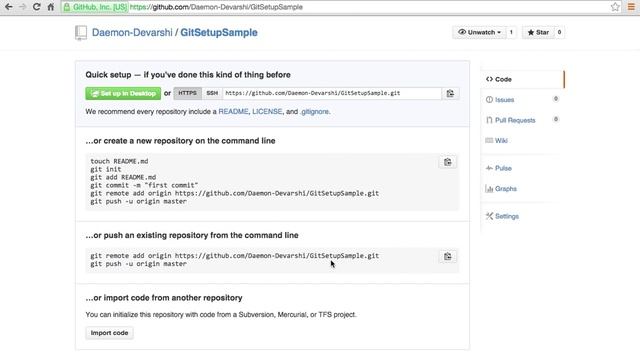Screen dimensions: 640x360
Task: Open the README link
Action: (x=233, y=111)
